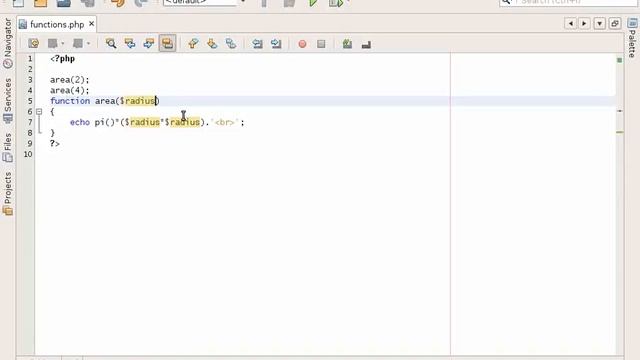Image resolution: width=640 pixels, height=360 pixels.
Task: Click the Find Selection magnifier icon
Action: (111, 44)
